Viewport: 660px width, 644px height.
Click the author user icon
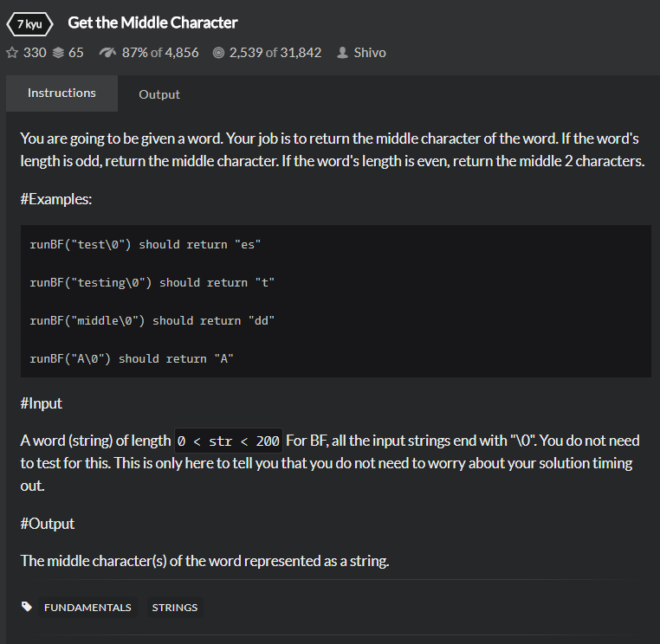pyautogui.click(x=342, y=53)
